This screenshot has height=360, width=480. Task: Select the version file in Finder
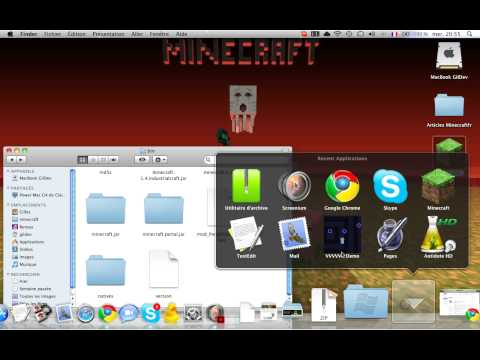(x=163, y=274)
